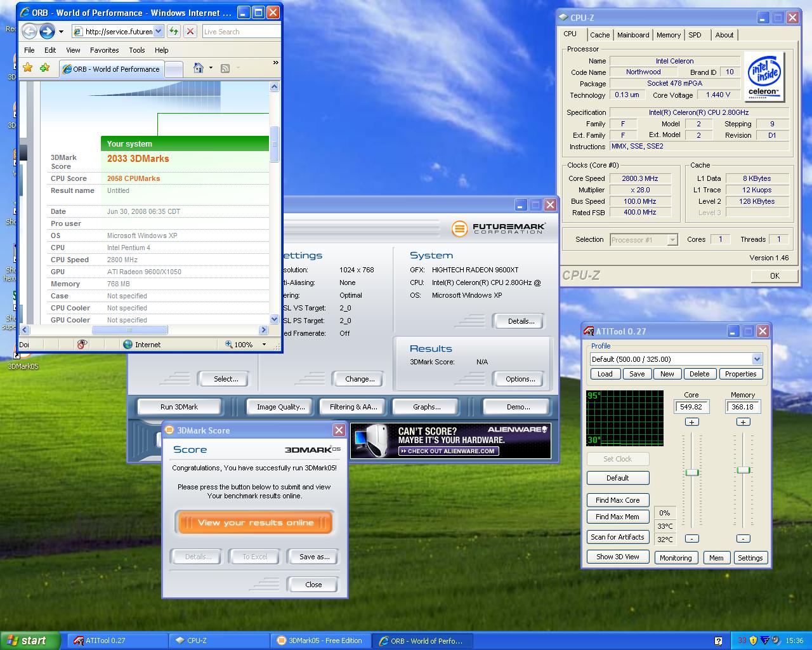The width and height of the screenshot is (812, 650).
Task: Open the Processor #1 selection dropdown in CPU-Z
Action: [672, 239]
